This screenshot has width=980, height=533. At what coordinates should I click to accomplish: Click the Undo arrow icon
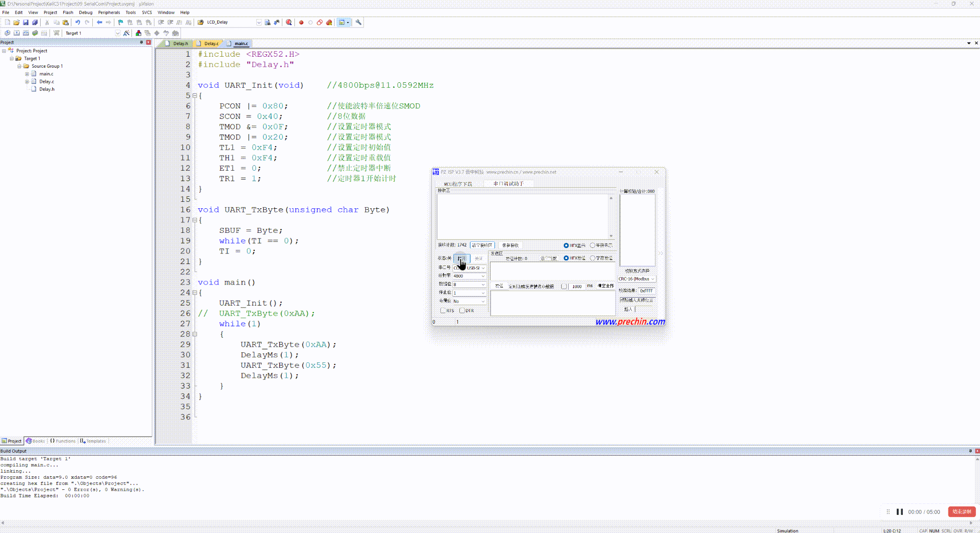point(78,22)
